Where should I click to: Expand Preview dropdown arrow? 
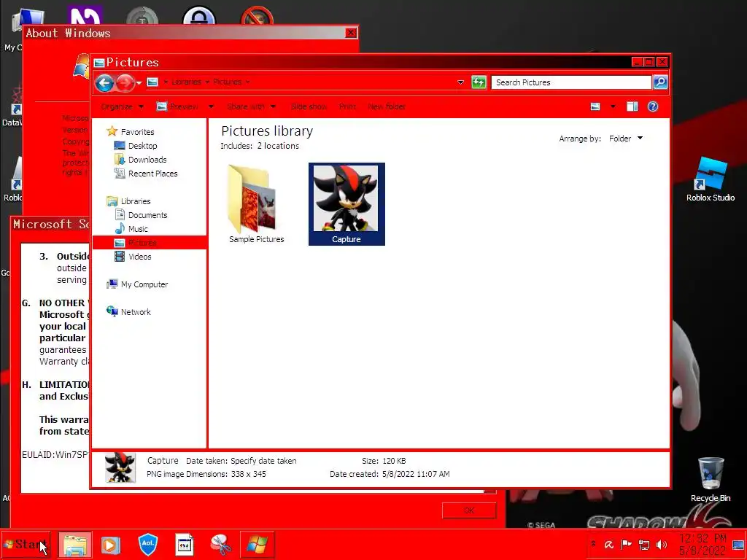click(x=211, y=106)
